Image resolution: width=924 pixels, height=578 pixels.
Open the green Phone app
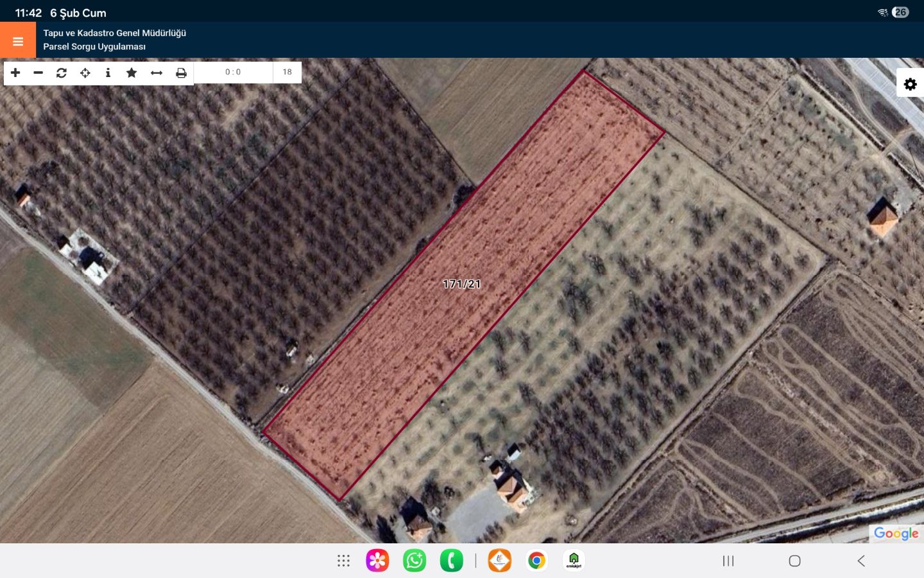pos(451,561)
